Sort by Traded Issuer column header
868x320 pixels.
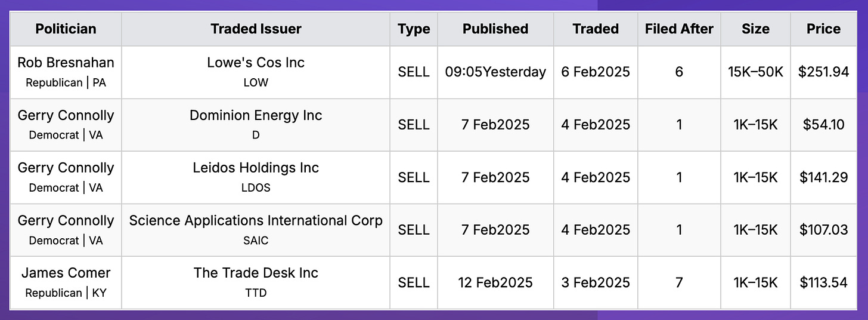pos(256,29)
